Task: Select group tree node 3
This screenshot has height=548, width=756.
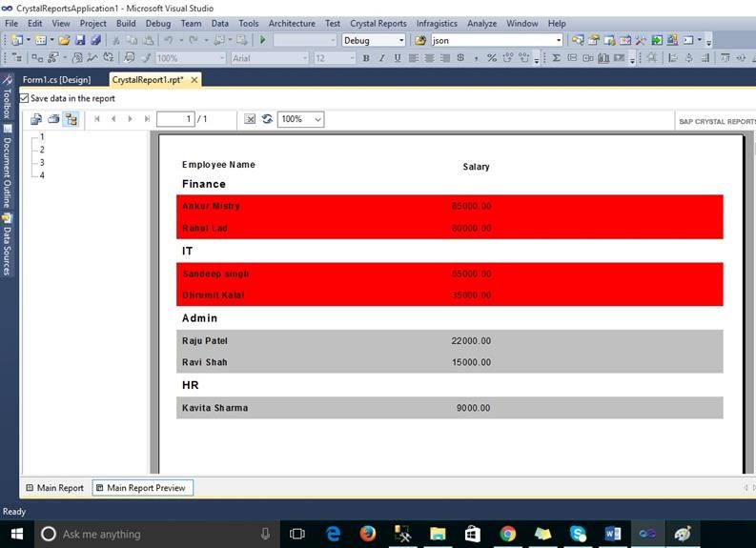Action: [43, 162]
